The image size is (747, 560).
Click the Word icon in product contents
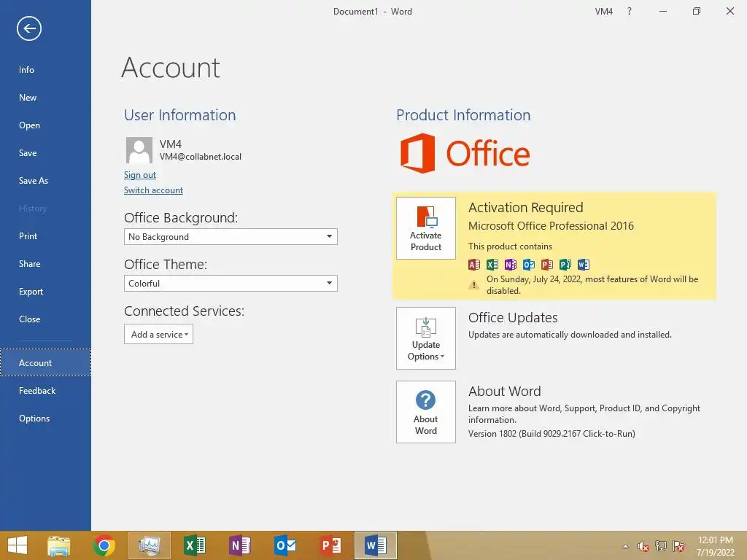[x=583, y=264]
